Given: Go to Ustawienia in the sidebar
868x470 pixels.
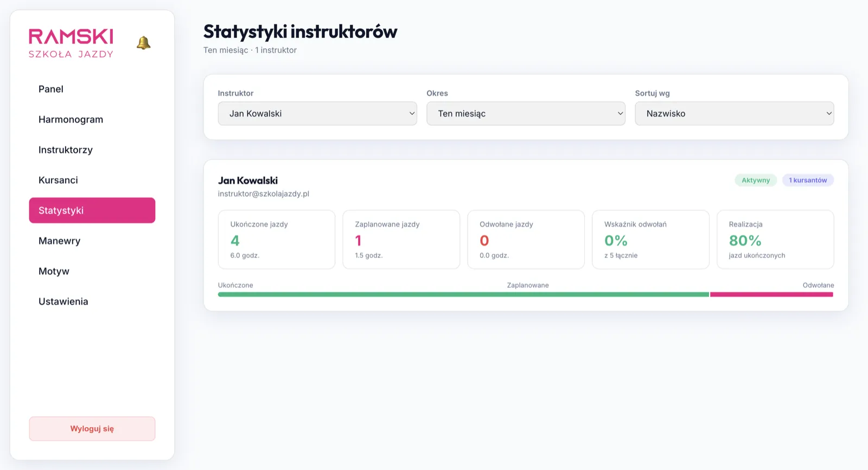Looking at the screenshot, I should coord(92,301).
